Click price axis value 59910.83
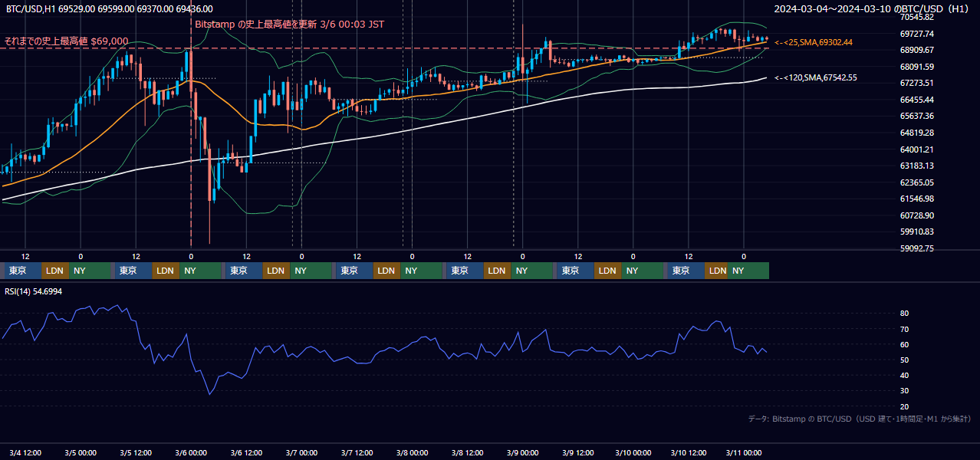The width and height of the screenshot is (980, 460). click(x=916, y=232)
